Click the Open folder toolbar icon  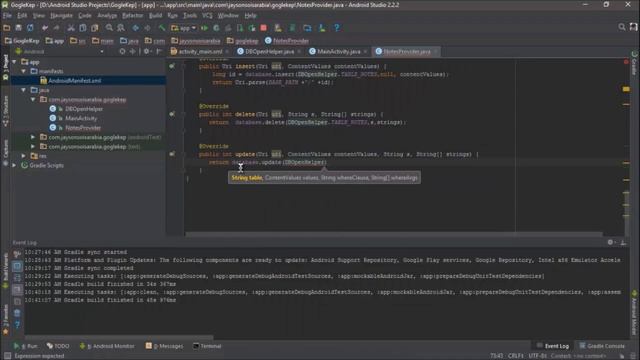7,28
